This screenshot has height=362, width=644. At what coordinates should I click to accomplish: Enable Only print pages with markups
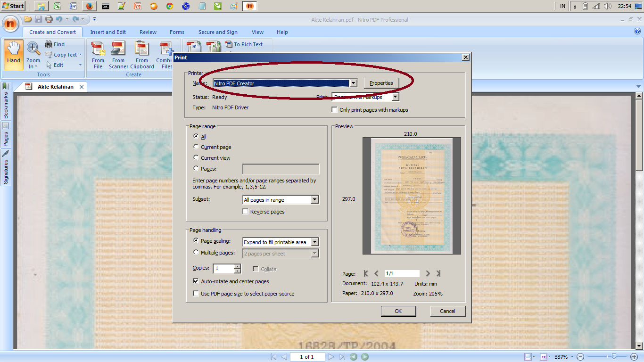[x=335, y=110]
